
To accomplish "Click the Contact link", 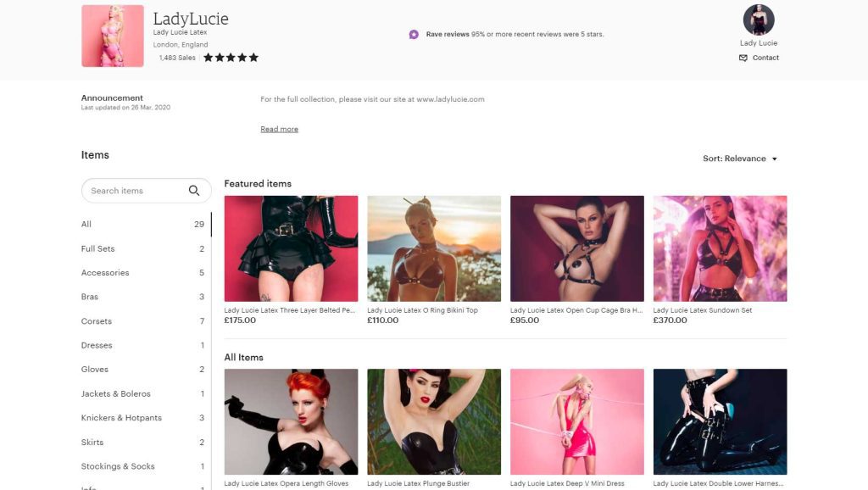I will pyautogui.click(x=765, y=58).
